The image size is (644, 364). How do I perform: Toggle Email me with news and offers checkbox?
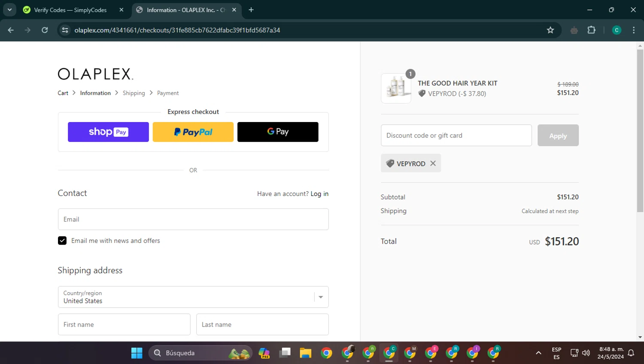pos(62,241)
